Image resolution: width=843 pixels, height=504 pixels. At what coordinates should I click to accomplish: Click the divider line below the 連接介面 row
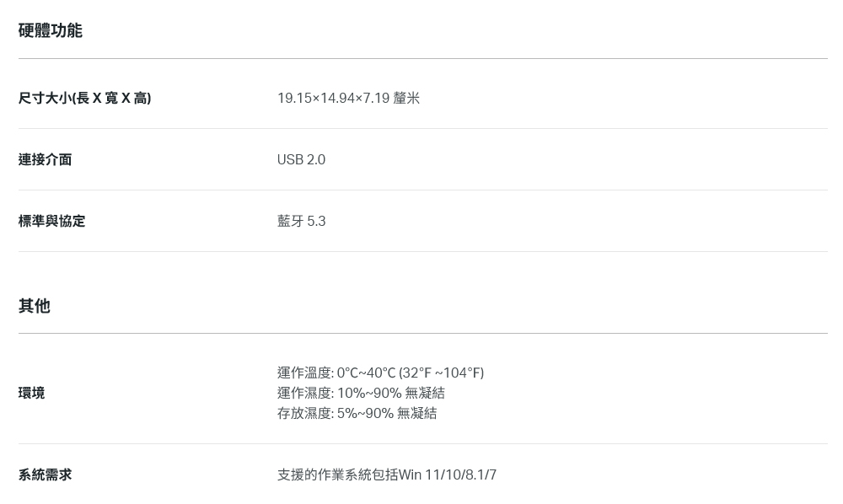[x=423, y=190]
